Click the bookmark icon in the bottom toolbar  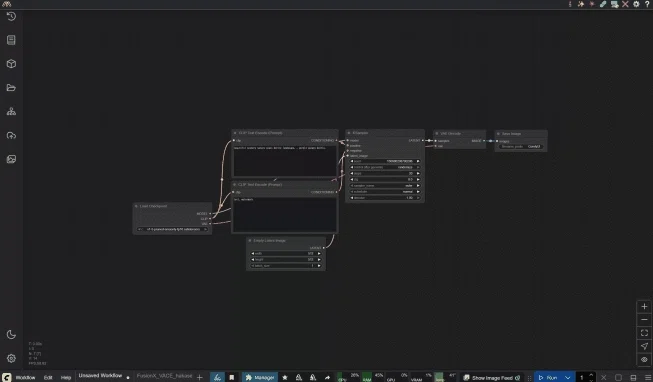232,377
